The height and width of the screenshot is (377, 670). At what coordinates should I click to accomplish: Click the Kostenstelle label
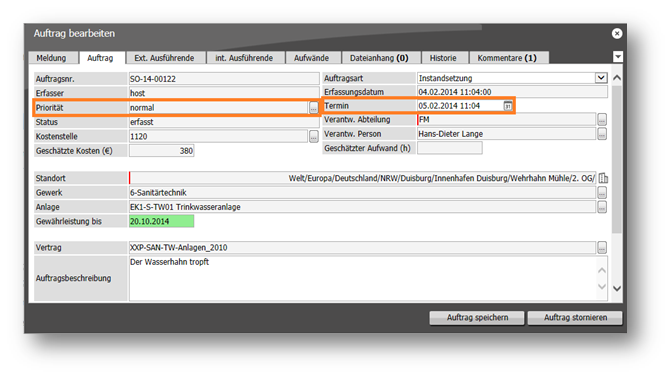click(57, 137)
